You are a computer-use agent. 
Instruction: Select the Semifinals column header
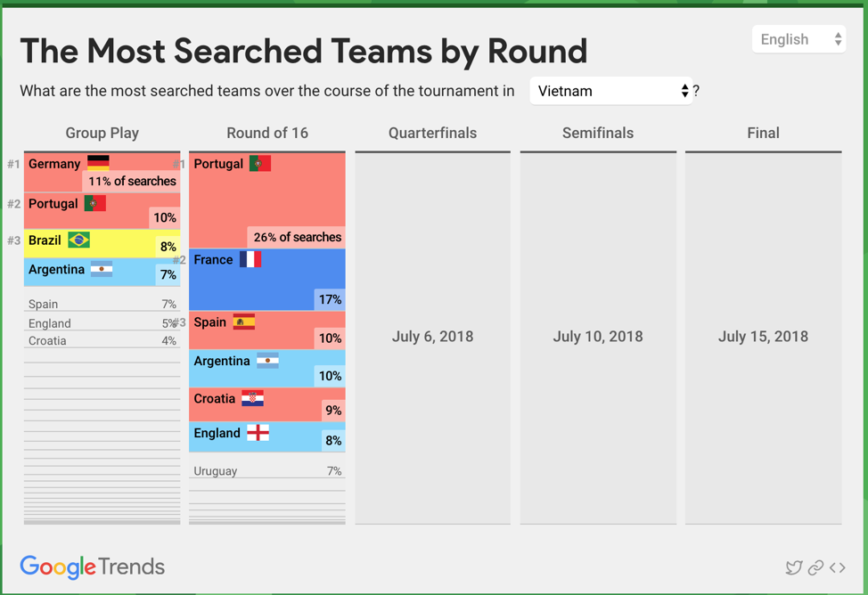598,133
